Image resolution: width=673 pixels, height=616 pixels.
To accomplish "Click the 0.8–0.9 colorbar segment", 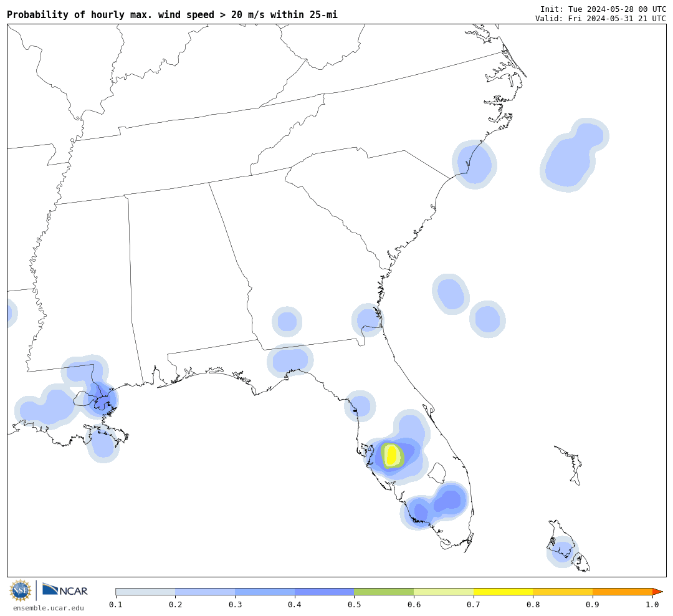I will point(563,592).
